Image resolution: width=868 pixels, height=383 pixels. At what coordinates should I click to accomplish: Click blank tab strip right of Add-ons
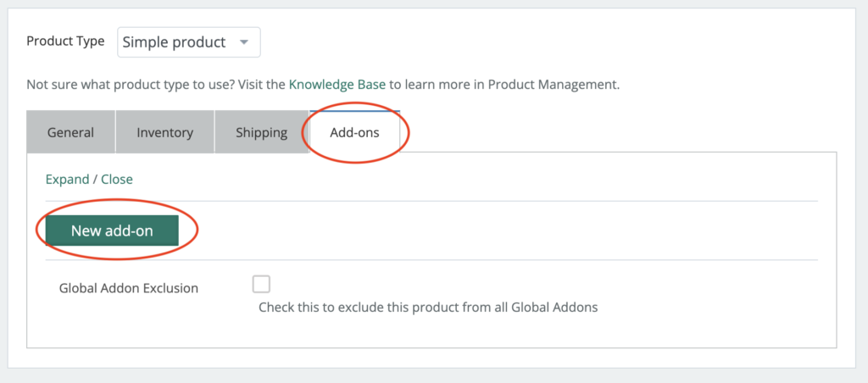tap(619, 132)
